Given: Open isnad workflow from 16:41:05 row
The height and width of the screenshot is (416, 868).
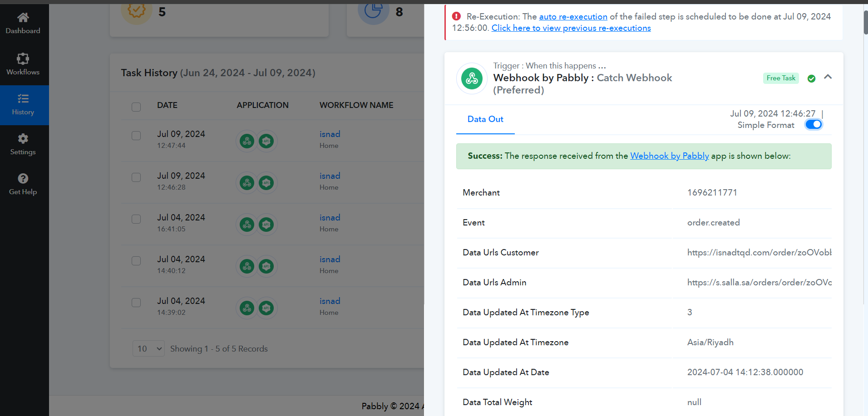Looking at the screenshot, I should pyautogui.click(x=330, y=217).
